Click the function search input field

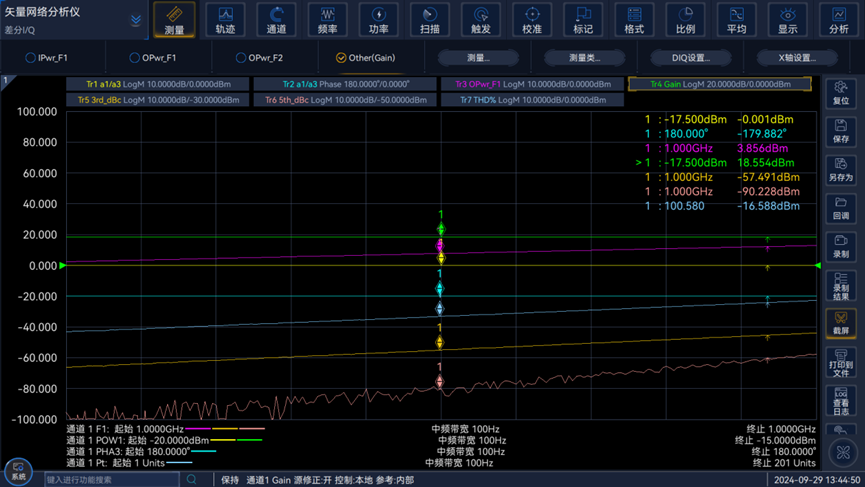(x=112, y=479)
